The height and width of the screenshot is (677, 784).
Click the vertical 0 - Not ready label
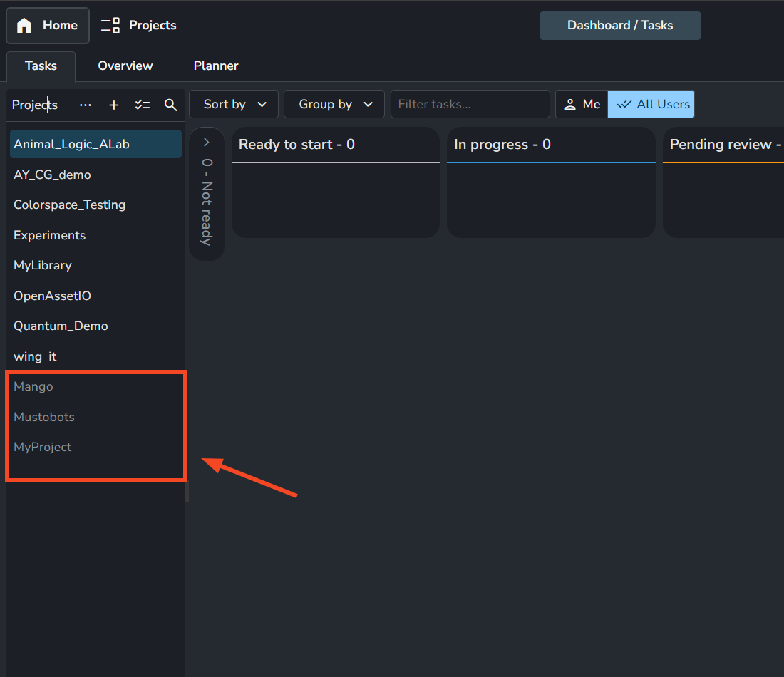click(x=207, y=202)
